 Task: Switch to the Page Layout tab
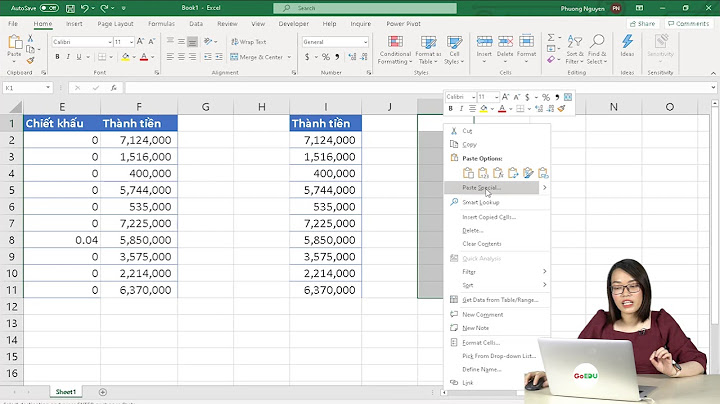(x=115, y=23)
